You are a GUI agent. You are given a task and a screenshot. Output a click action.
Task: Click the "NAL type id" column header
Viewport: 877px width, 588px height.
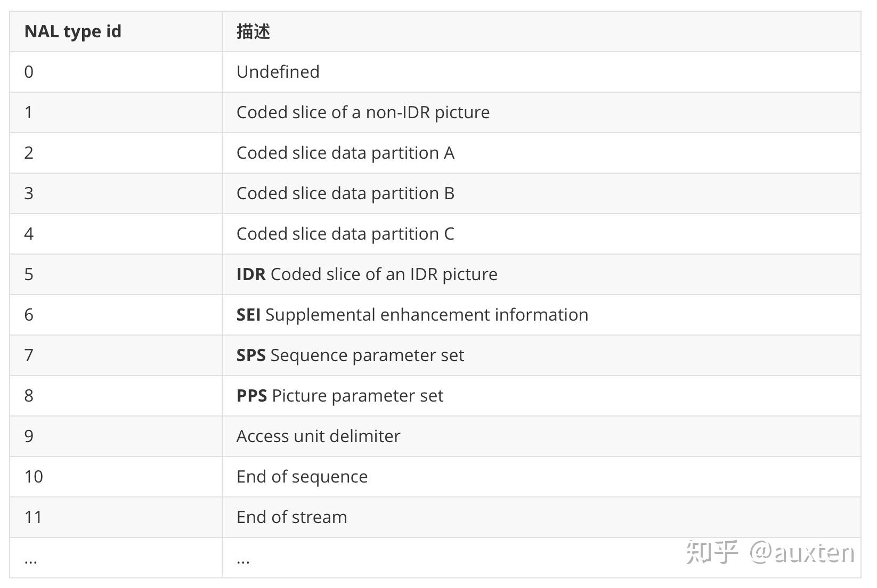(73, 31)
